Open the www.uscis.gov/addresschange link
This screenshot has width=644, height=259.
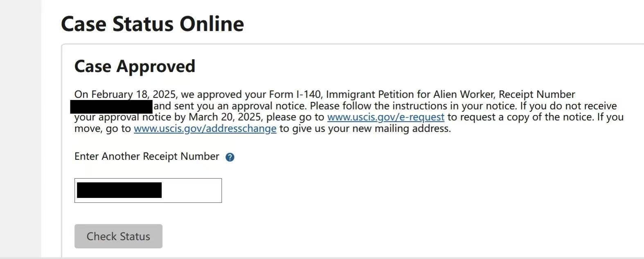pyautogui.click(x=205, y=129)
